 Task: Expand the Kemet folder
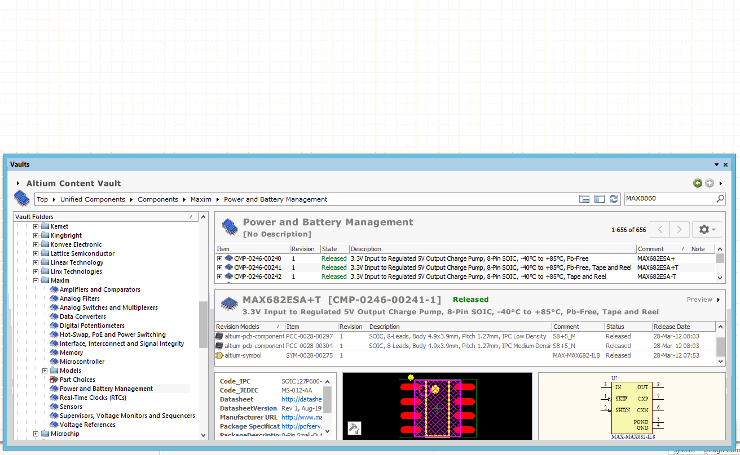coord(35,227)
